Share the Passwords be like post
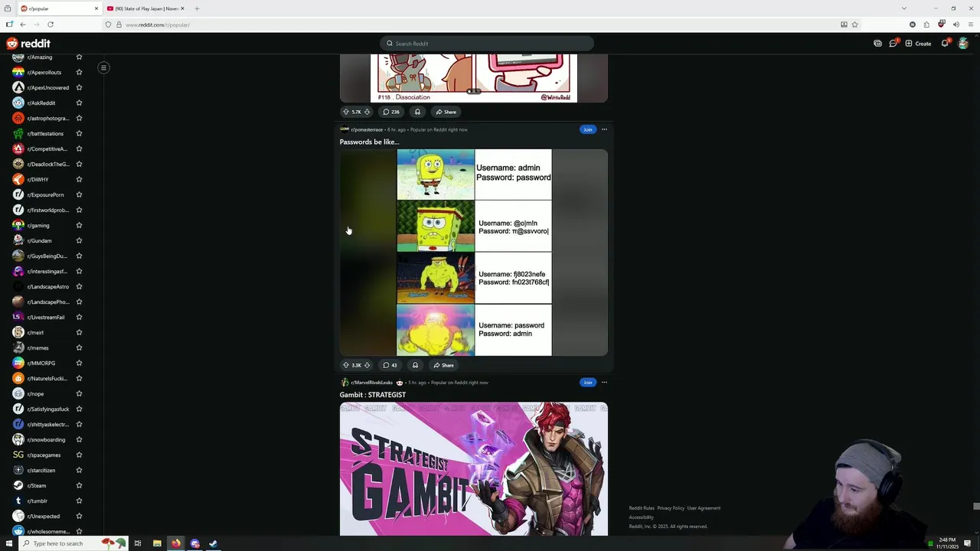Image resolution: width=980 pixels, height=551 pixels. coord(444,365)
